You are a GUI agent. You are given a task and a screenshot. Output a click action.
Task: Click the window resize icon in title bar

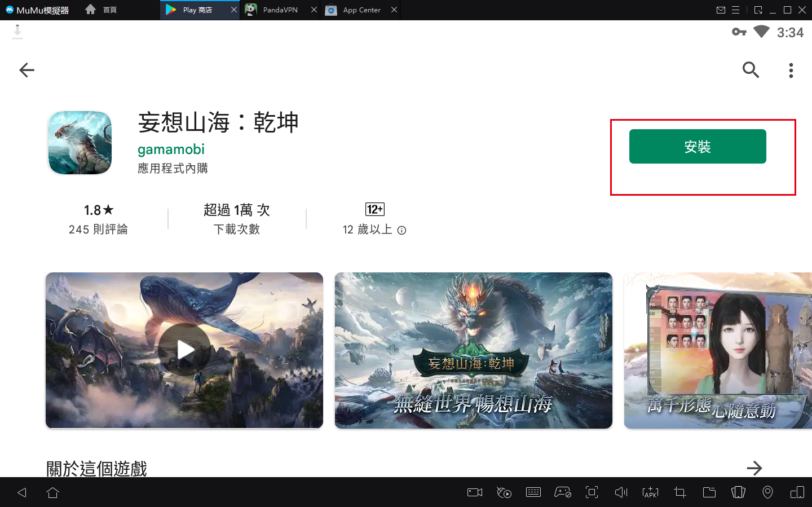coord(758,10)
